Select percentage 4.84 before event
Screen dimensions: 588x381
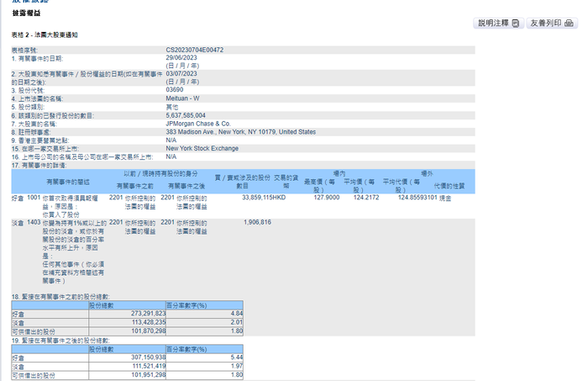pyautogui.click(x=237, y=314)
